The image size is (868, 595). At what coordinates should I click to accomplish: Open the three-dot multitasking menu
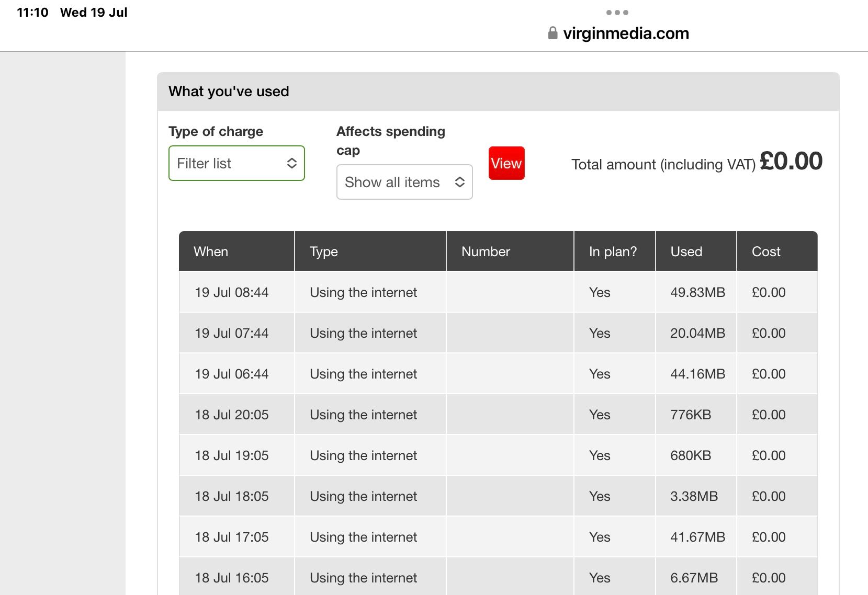[x=617, y=13]
